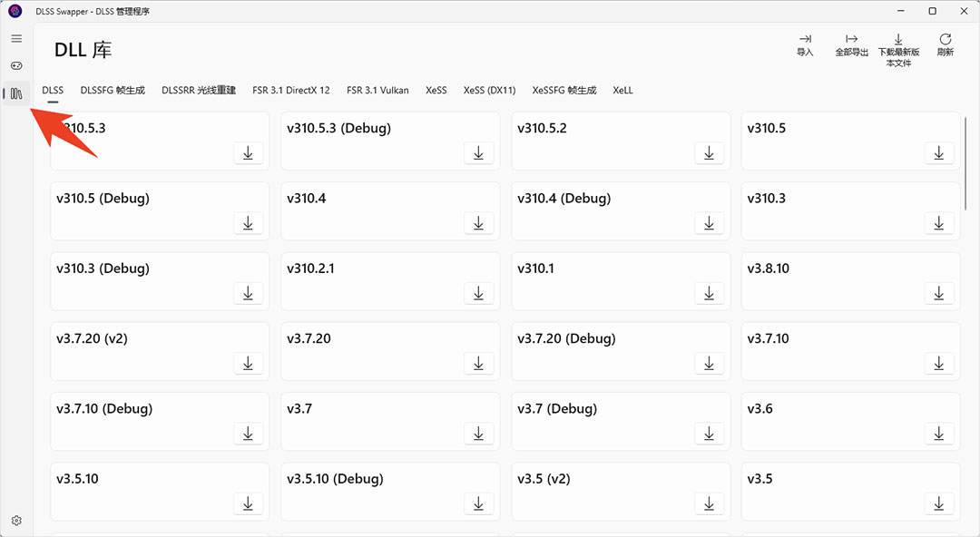Refresh (刷新) the DLL library
Viewport: 980px width, 537px height.
click(x=946, y=44)
